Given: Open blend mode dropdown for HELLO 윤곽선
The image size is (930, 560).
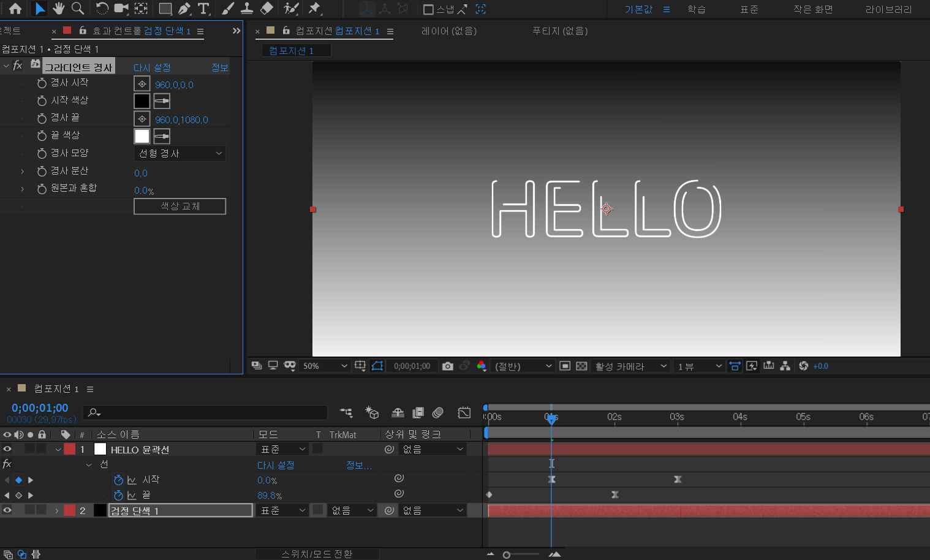Looking at the screenshot, I should coord(282,449).
